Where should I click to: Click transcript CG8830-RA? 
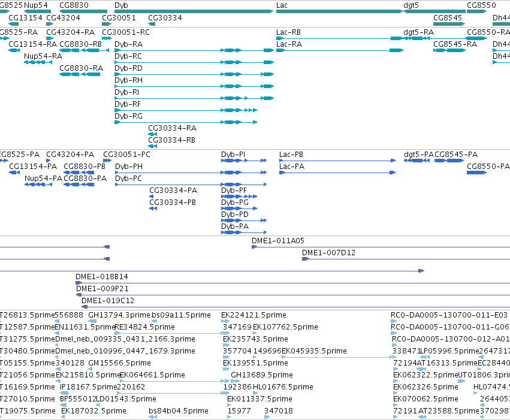82,68
